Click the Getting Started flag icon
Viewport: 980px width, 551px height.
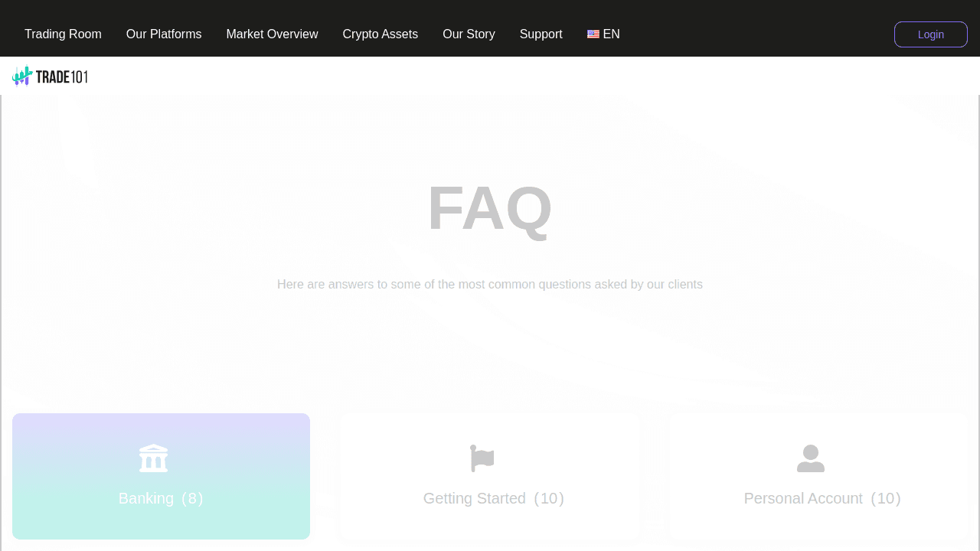482,458
